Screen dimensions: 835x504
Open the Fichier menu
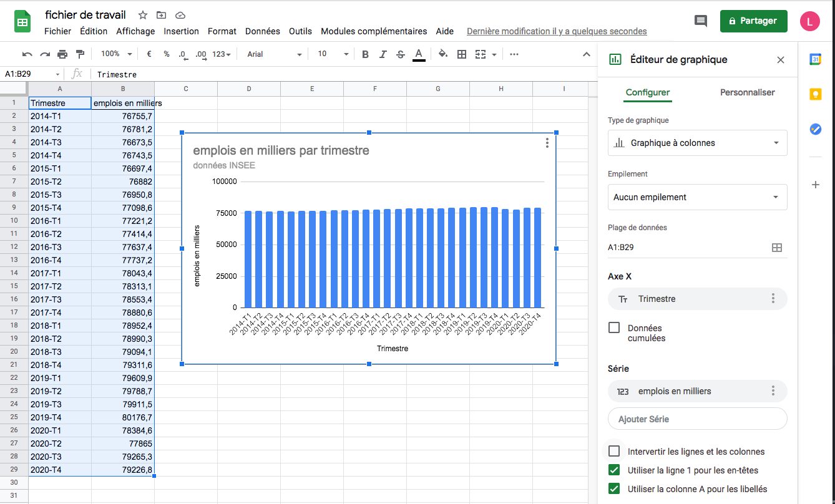[x=58, y=31]
